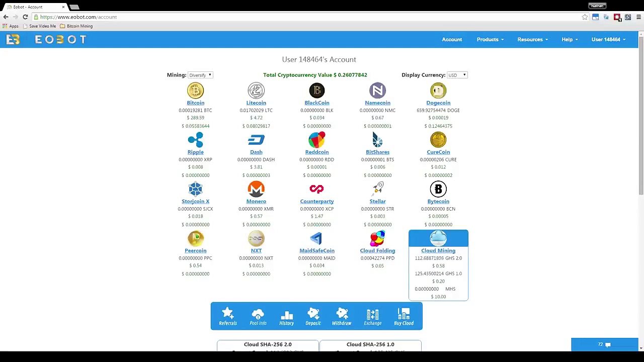This screenshot has height=362, width=644.
Task: Open Deposit from the blue toolbar
Action: point(313,316)
